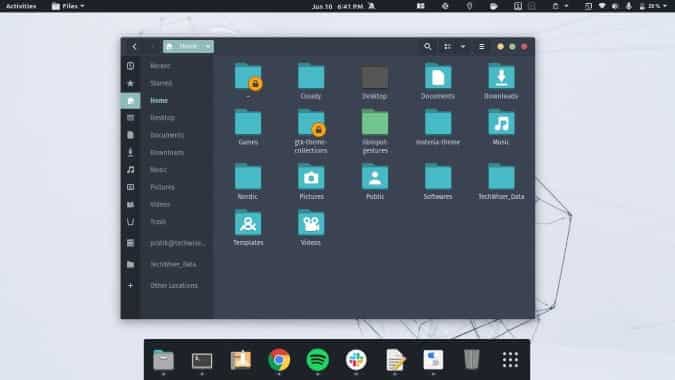Open the hamburger menu in Files
Screen dimensions: 675x380
click(482, 46)
